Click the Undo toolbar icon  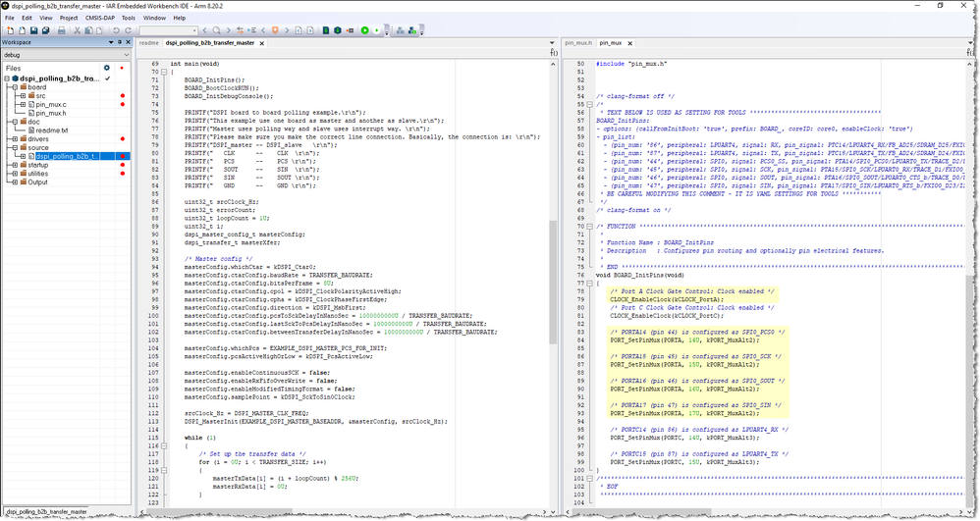pyautogui.click(x=116, y=30)
